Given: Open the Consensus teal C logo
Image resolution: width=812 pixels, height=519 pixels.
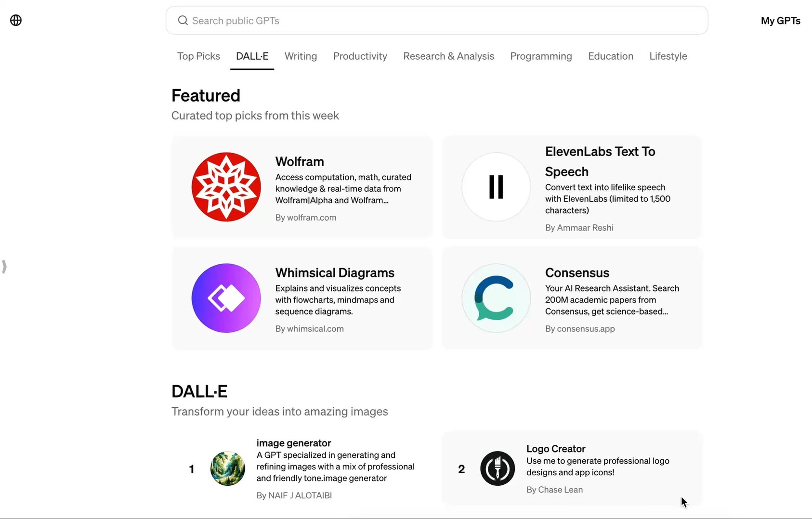Looking at the screenshot, I should click(496, 298).
